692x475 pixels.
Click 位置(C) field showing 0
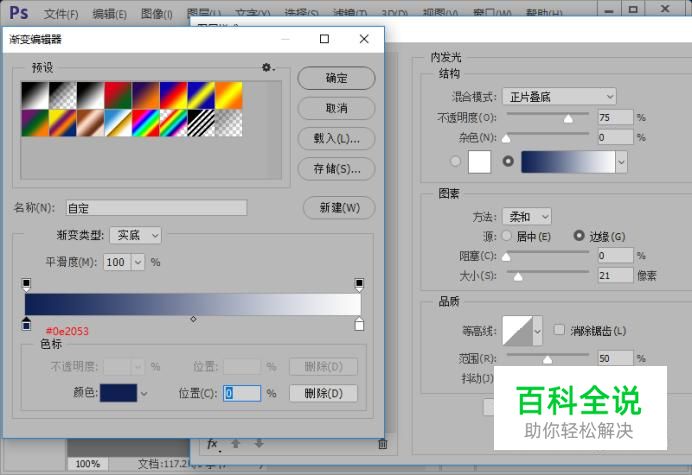pyautogui.click(x=242, y=393)
